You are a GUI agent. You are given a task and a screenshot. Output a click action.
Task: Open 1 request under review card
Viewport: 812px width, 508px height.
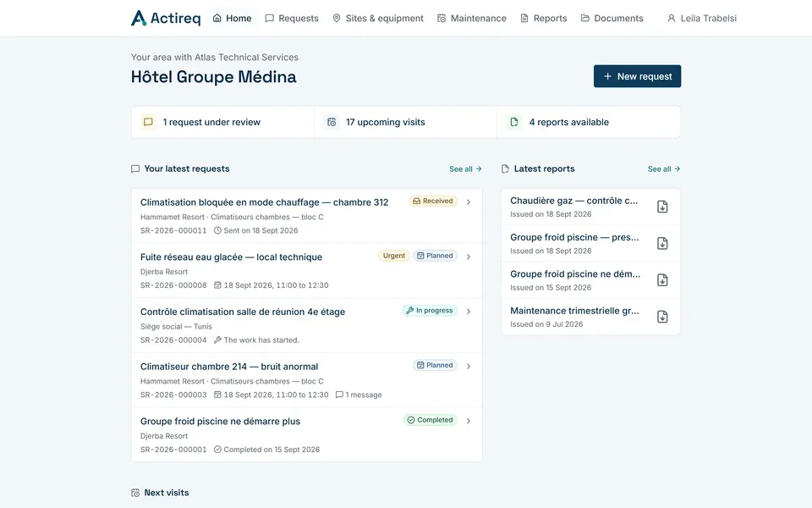(x=222, y=122)
